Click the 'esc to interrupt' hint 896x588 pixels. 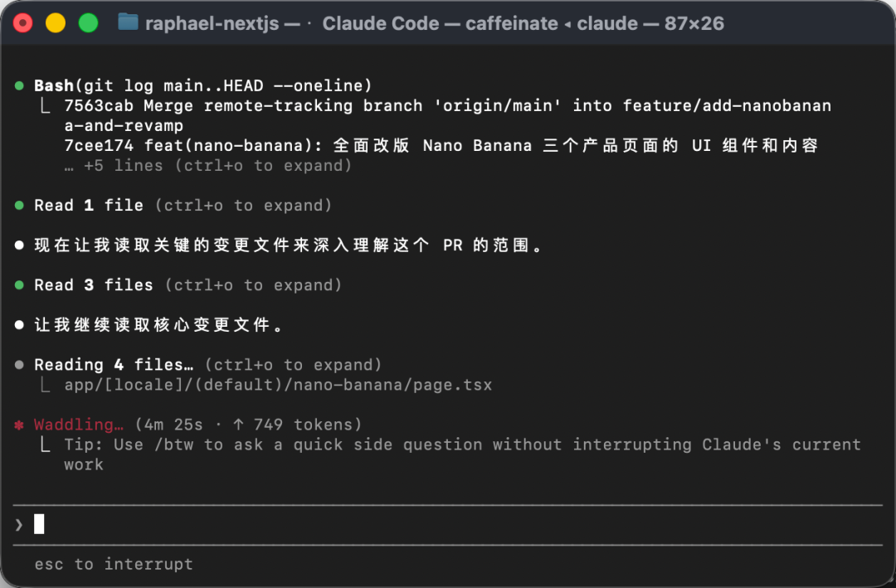[114, 565]
